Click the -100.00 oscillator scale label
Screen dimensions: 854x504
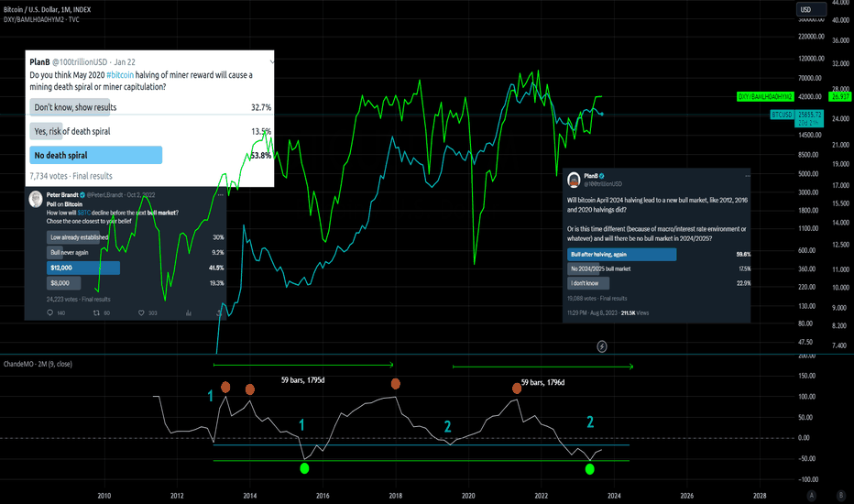click(807, 479)
